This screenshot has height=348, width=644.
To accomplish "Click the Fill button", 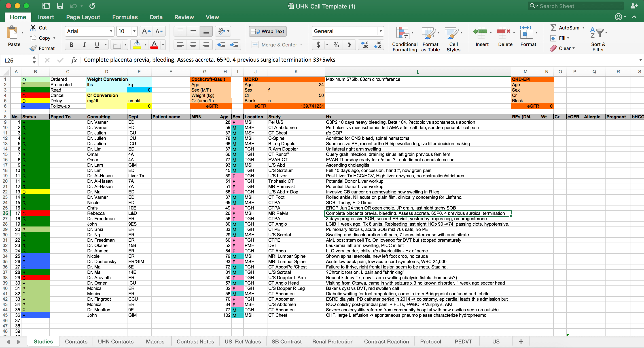I will tap(559, 38).
